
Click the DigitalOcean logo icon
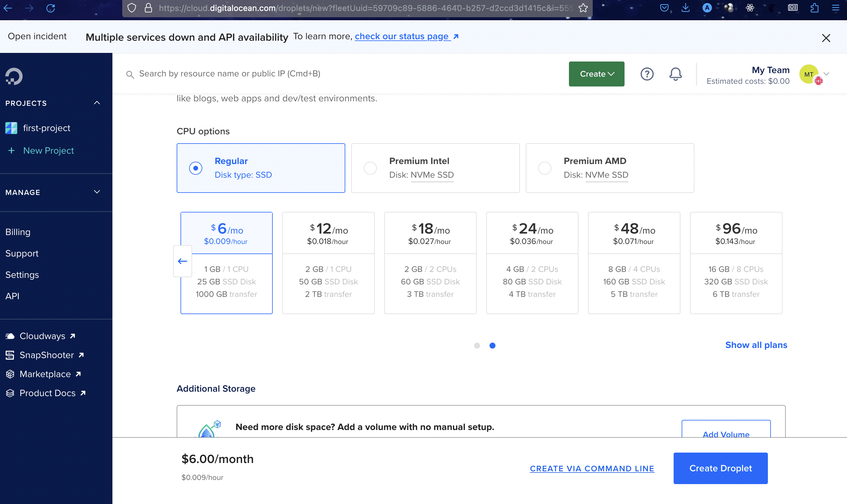pos(14,76)
